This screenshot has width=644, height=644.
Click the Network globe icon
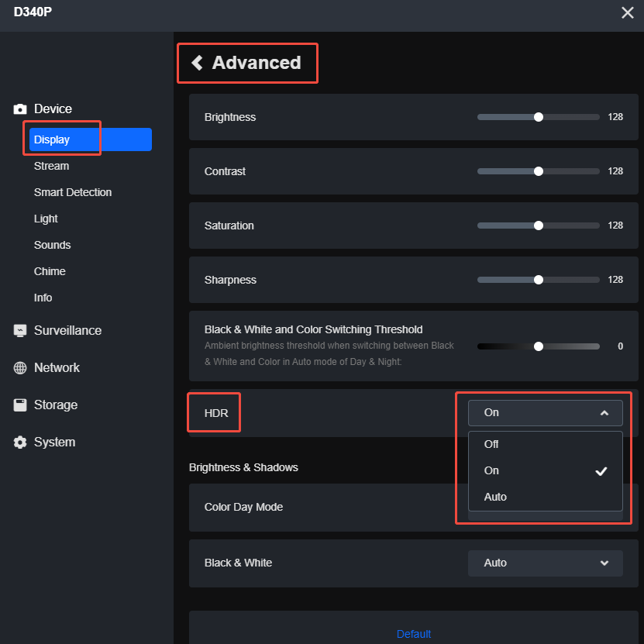[19, 367]
